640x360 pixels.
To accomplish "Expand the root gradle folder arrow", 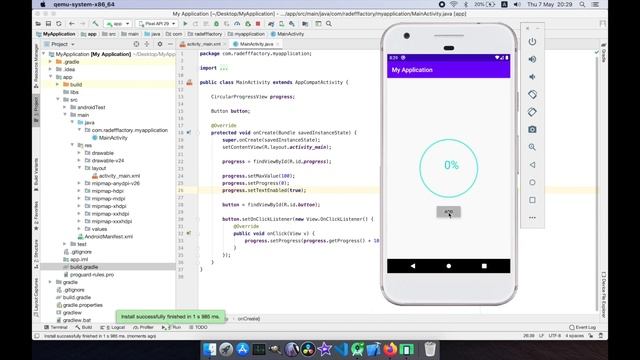I will [x=50, y=282].
